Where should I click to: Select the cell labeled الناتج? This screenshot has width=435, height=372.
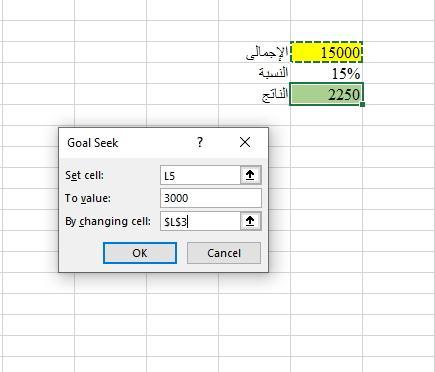254,94
